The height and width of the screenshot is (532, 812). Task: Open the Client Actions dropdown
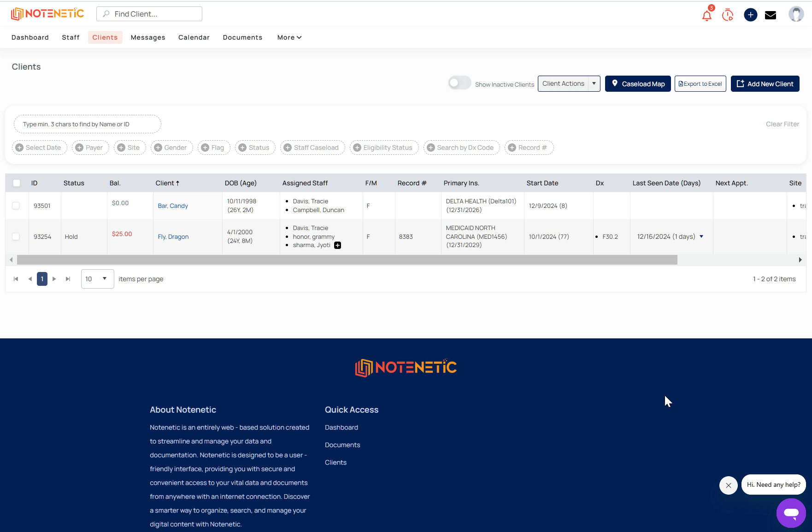pyautogui.click(x=569, y=83)
